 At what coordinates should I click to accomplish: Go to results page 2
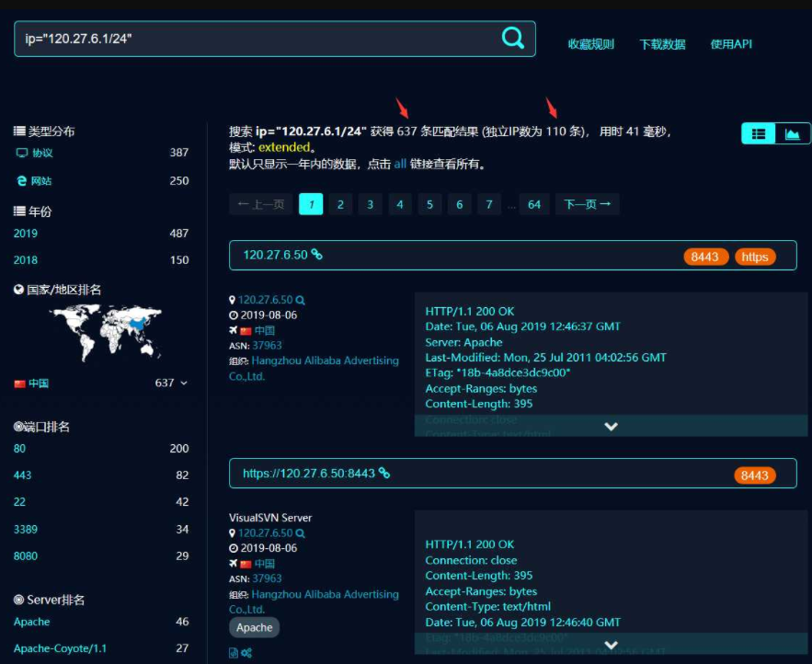click(340, 204)
